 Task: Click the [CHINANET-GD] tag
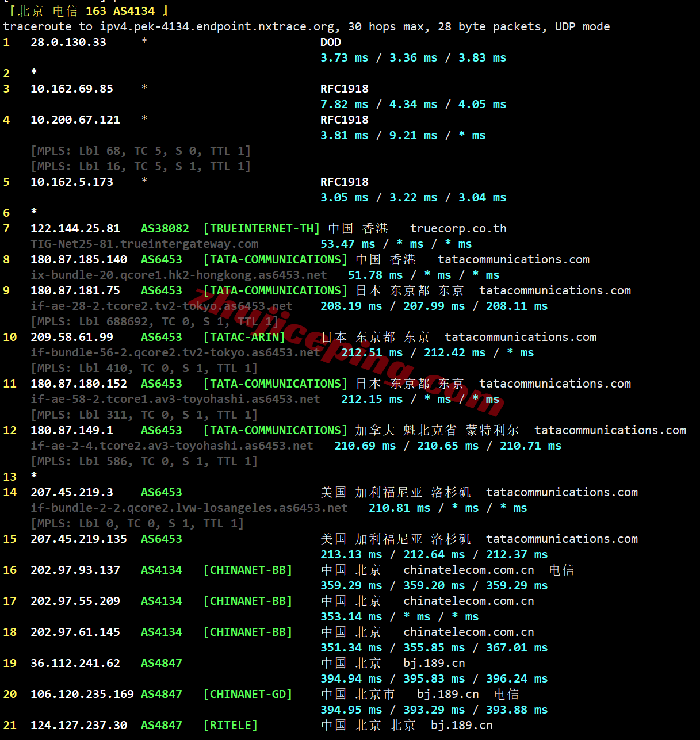tap(248, 694)
